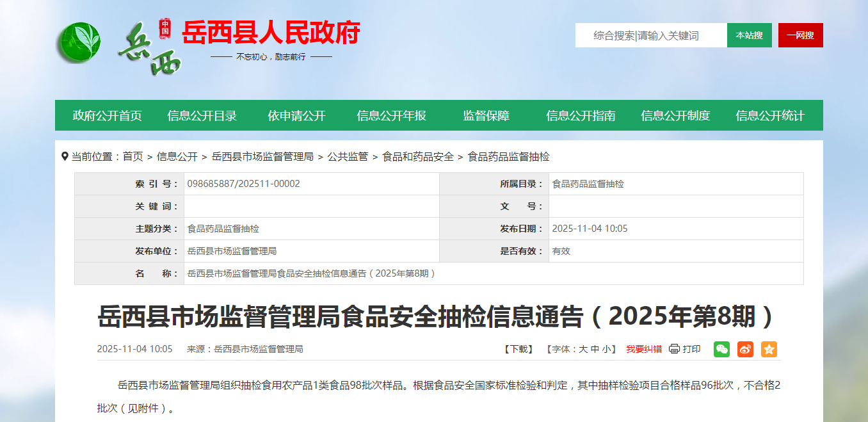Click the location pin breadcrumb icon

point(65,156)
